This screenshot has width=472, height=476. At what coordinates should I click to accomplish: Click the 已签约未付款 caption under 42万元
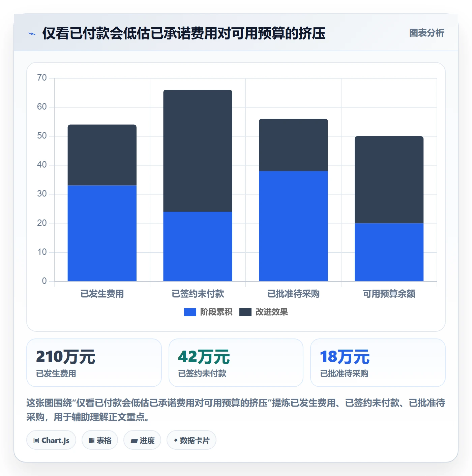tap(202, 374)
